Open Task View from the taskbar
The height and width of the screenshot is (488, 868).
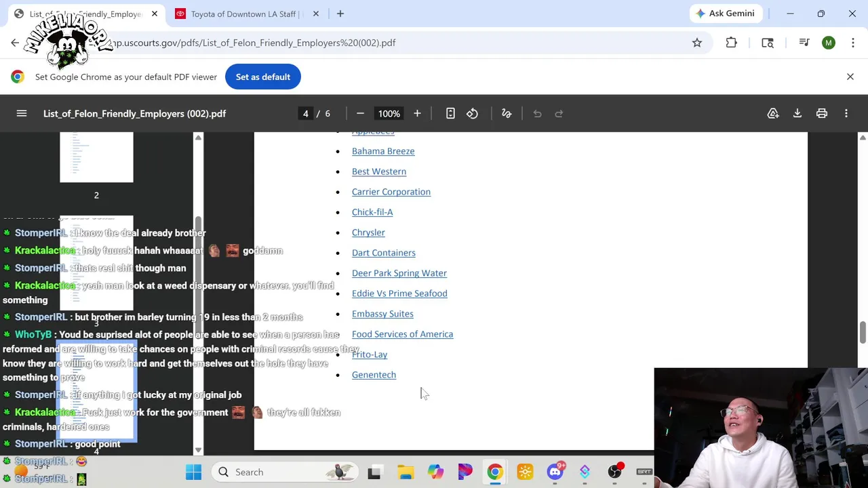(374, 472)
